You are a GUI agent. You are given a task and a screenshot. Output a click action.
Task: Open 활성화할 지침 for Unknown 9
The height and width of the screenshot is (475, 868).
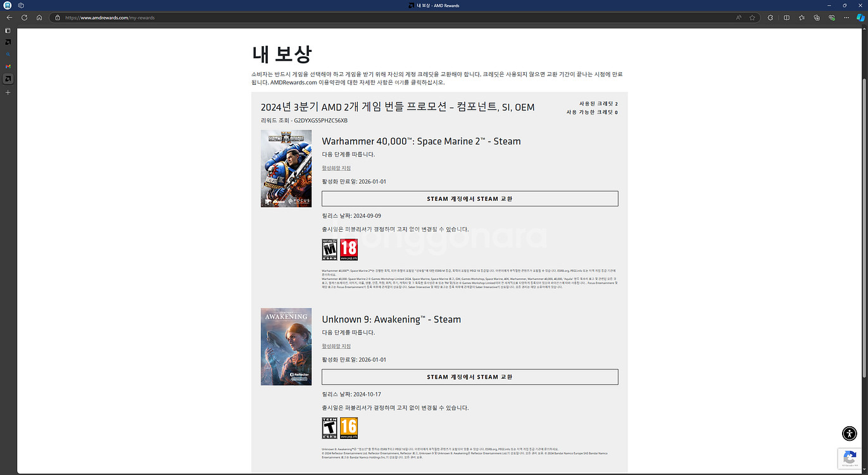click(x=336, y=346)
